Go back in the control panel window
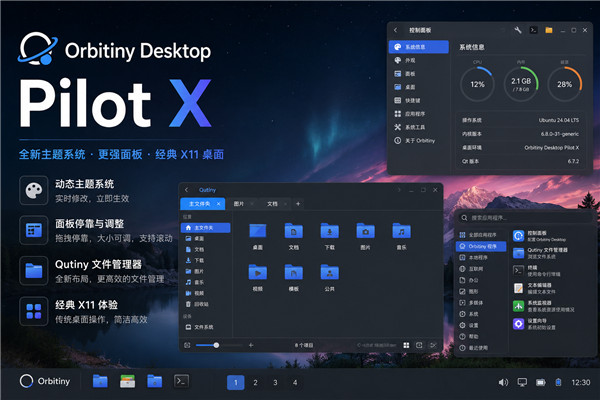 click(396, 30)
